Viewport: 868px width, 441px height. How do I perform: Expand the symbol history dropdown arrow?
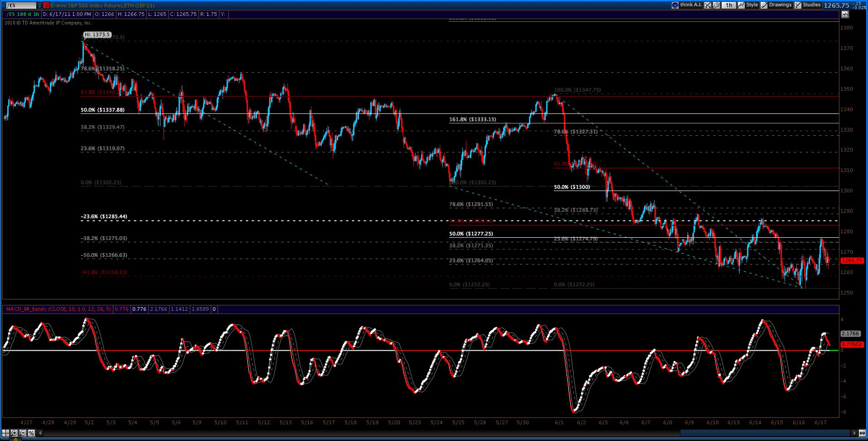[39, 5]
